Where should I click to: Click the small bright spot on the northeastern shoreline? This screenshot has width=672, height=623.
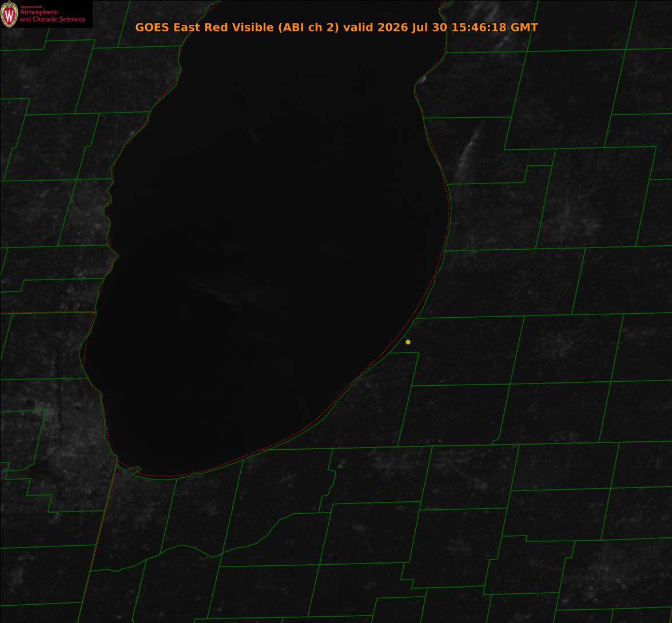(x=423, y=79)
